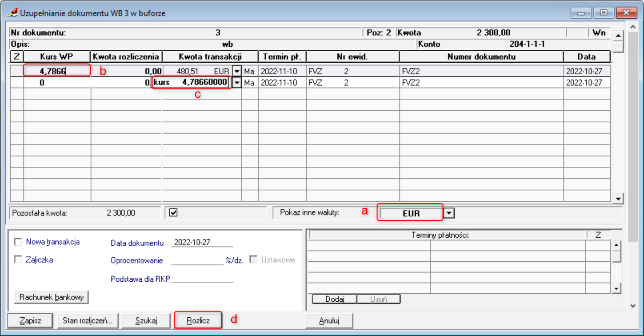Image resolution: width=644 pixels, height=336 pixels.
Task: Click the Termin pł. column header
Action: 282,57
